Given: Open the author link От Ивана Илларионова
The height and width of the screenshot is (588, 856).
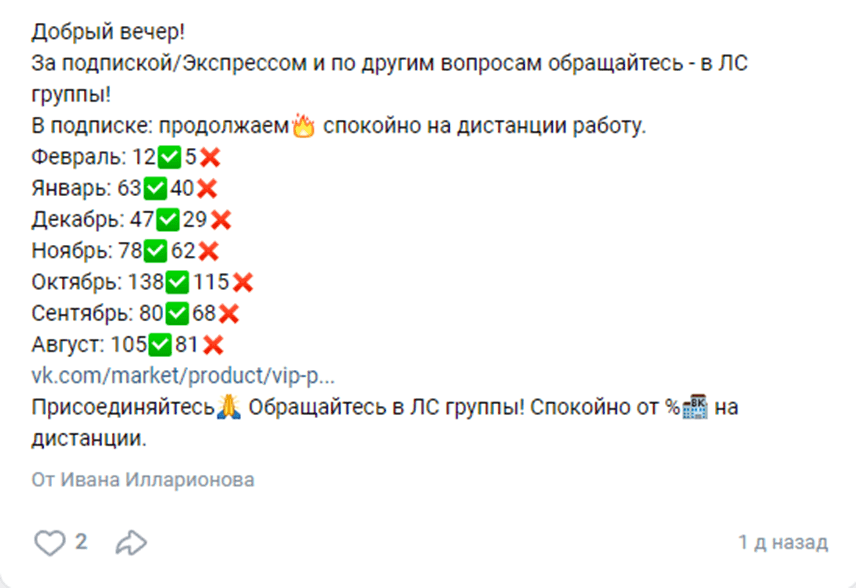Looking at the screenshot, I should [x=143, y=480].
